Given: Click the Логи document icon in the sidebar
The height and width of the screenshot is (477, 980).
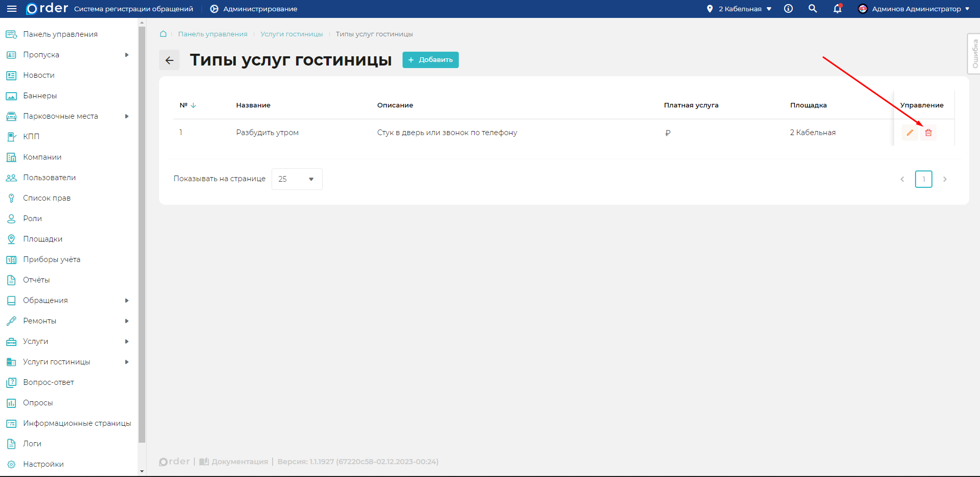Looking at the screenshot, I should [11, 443].
